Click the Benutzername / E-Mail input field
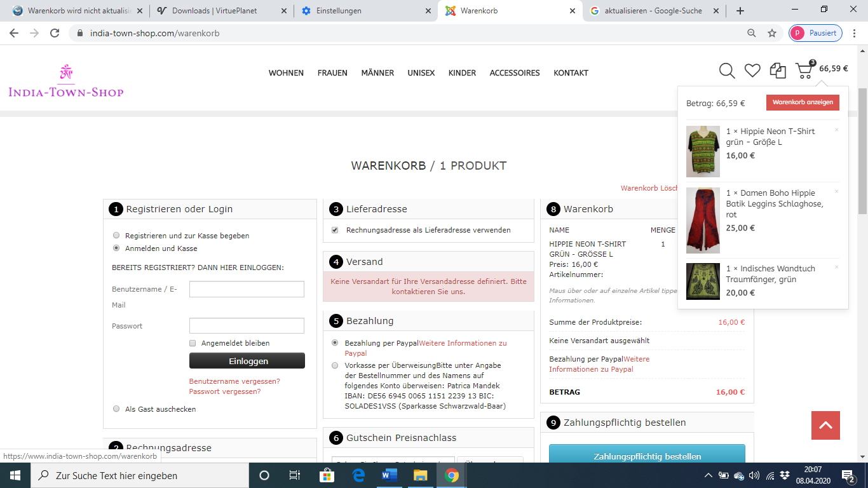 pyautogui.click(x=247, y=290)
